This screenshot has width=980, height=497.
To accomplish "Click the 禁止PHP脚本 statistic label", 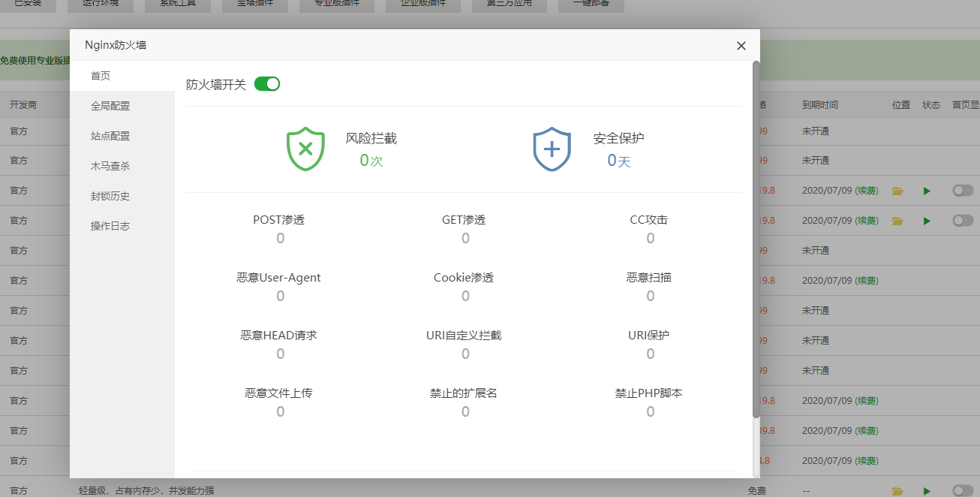I will [x=649, y=393].
